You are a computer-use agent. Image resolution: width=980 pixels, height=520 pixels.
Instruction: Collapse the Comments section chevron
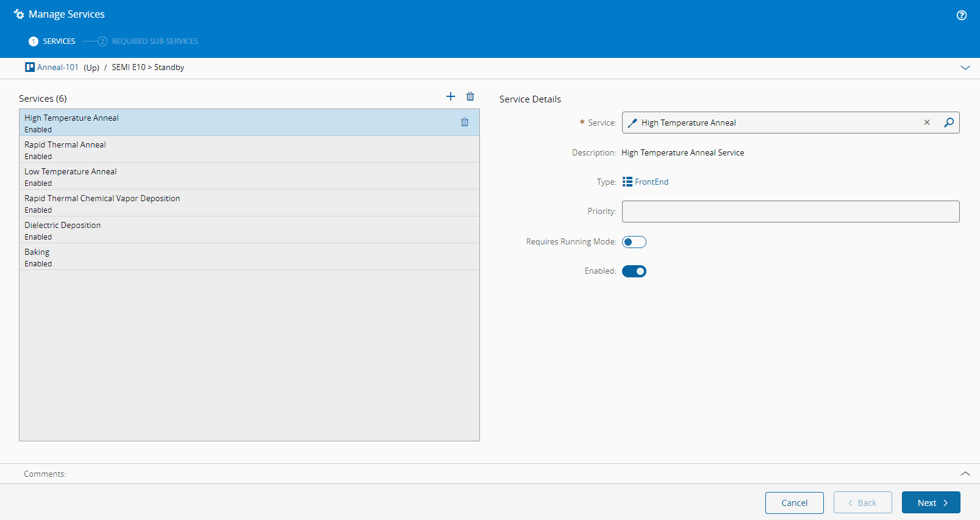click(965, 474)
